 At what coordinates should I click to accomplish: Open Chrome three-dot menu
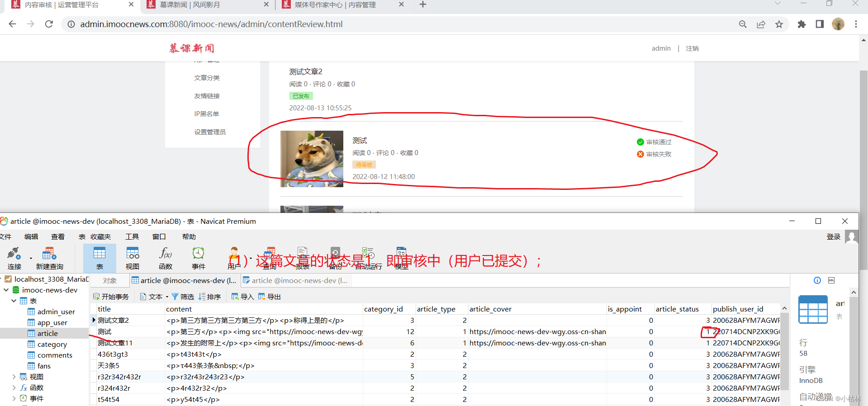856,24
